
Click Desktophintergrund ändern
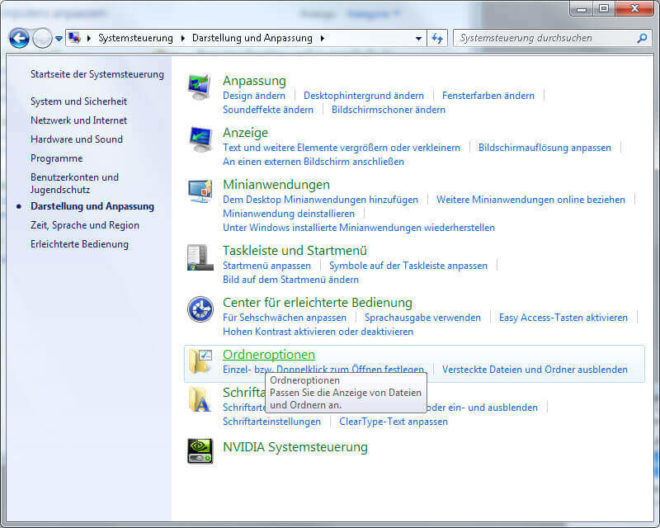364,96
